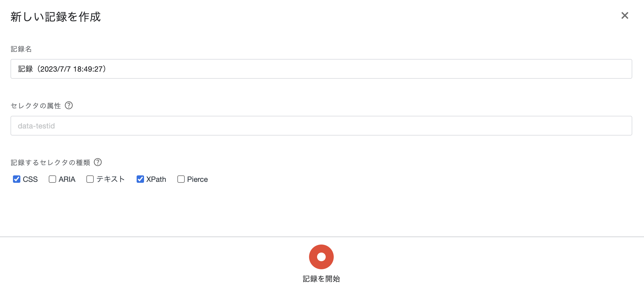The image size is (644, 289).
Task: Close the 新しい記録を作成 dialog
Action: point(625,15)
